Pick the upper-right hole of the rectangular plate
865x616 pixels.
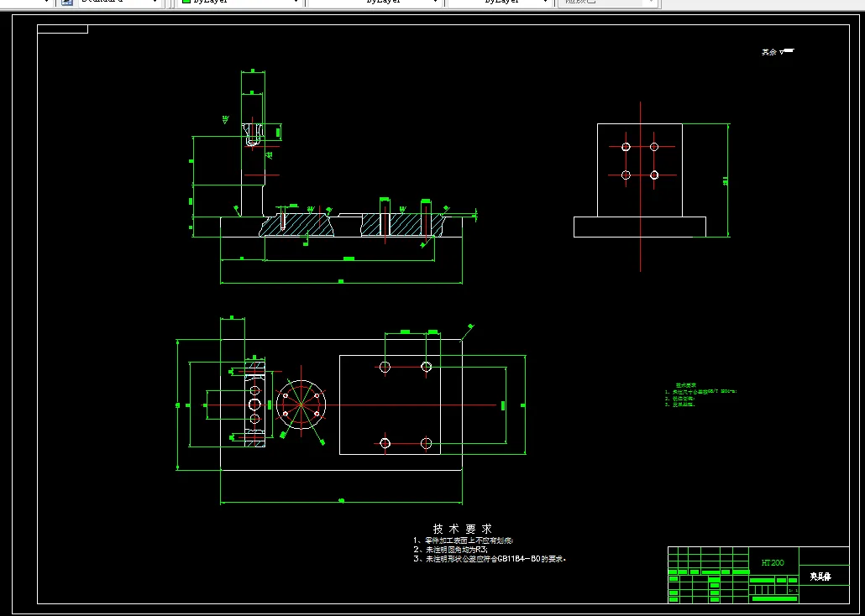coord(426,367)
